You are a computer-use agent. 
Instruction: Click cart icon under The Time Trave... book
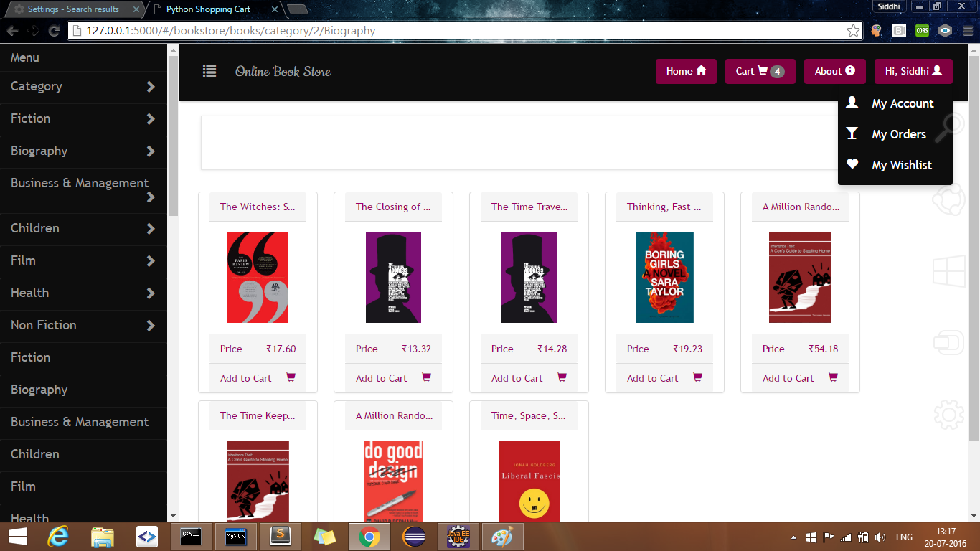(562, 377)
